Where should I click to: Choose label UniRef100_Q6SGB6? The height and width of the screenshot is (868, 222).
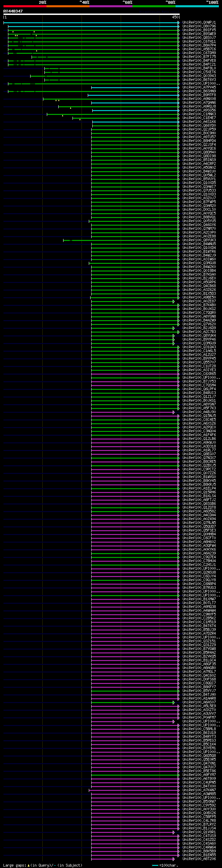point(199,504)
